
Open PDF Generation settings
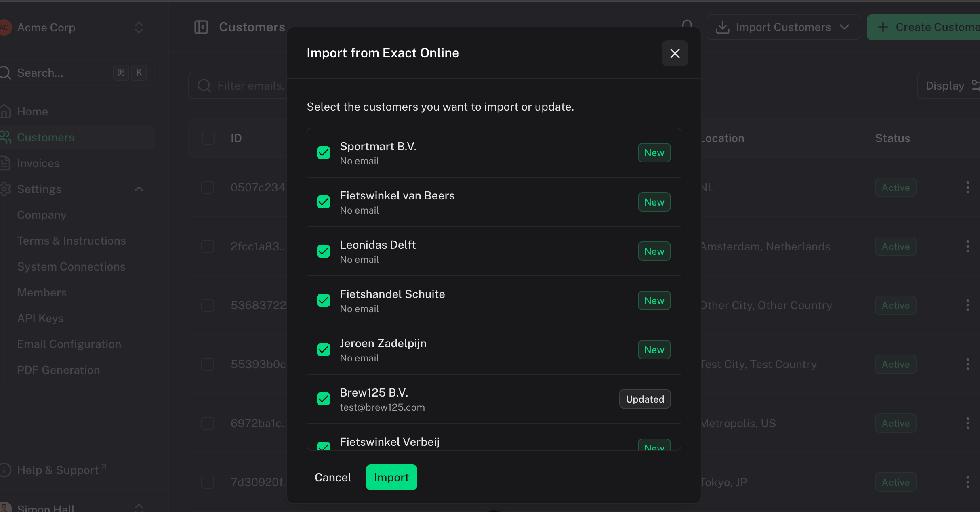coord(59,370)
